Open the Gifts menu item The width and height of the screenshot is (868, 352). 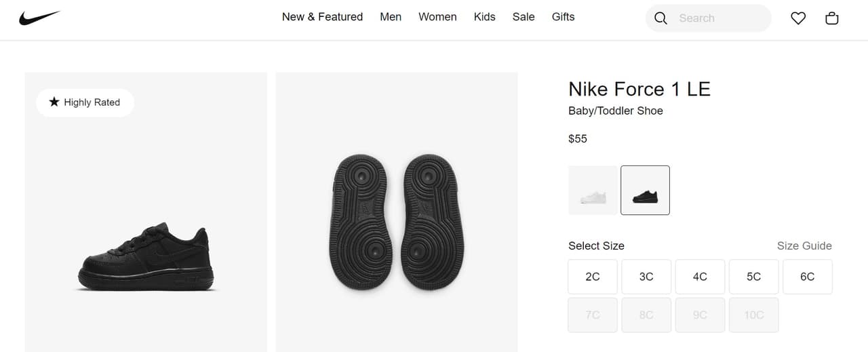563,17
